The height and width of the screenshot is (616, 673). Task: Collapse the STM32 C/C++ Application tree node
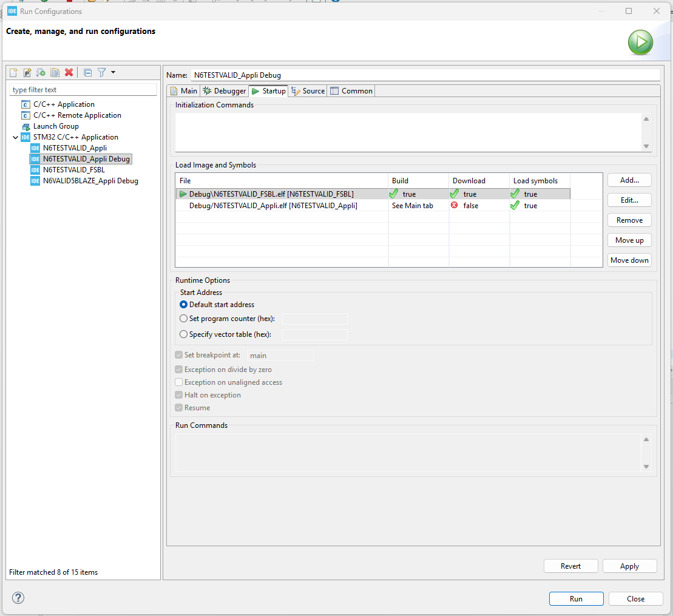tap(15, 137)
